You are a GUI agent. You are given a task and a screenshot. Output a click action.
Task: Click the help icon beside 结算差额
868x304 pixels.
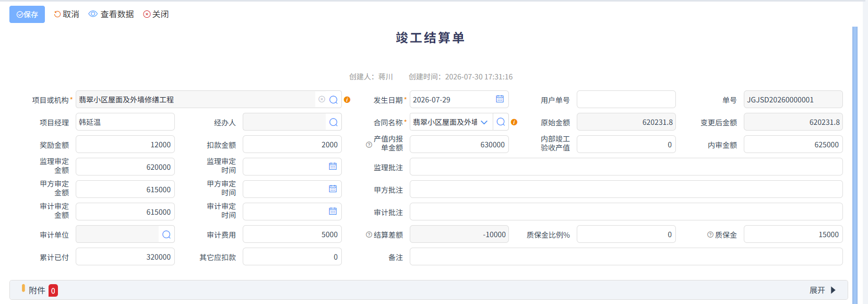click(369, 235)
